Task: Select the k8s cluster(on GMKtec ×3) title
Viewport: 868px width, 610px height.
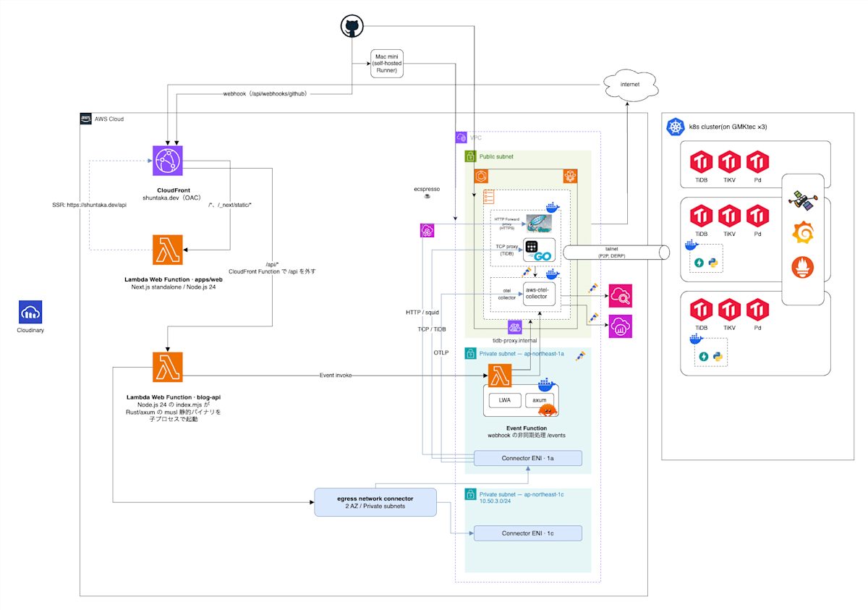Action: [x=728, y=127]
